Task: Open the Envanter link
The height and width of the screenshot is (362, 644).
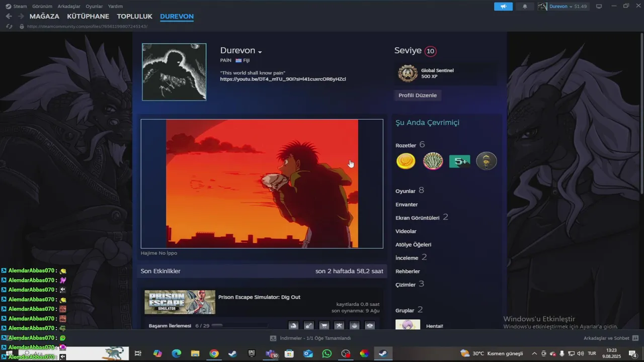Action: pos(407,205)
